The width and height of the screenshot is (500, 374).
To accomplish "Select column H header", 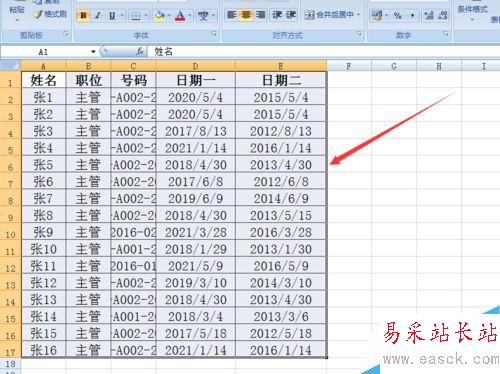I will coord(439,66).
